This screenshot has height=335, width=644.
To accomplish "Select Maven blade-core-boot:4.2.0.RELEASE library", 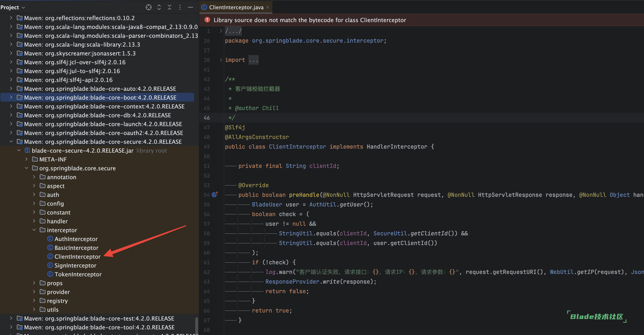I will tap(97, 97).
